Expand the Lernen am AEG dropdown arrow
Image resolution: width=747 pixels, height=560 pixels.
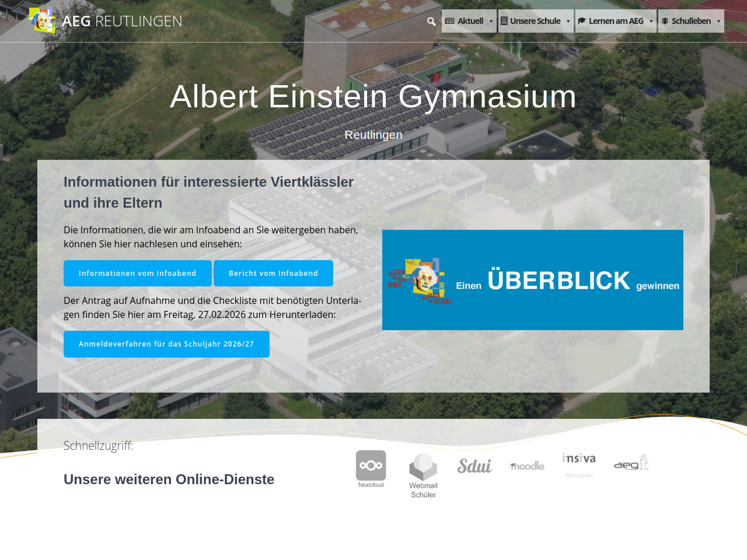point(651,22)
